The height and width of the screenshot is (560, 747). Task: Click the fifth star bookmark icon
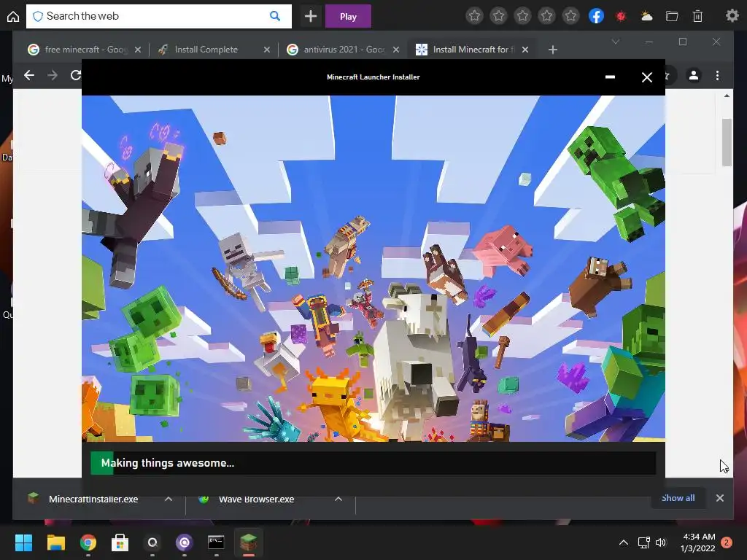[570, 16]
